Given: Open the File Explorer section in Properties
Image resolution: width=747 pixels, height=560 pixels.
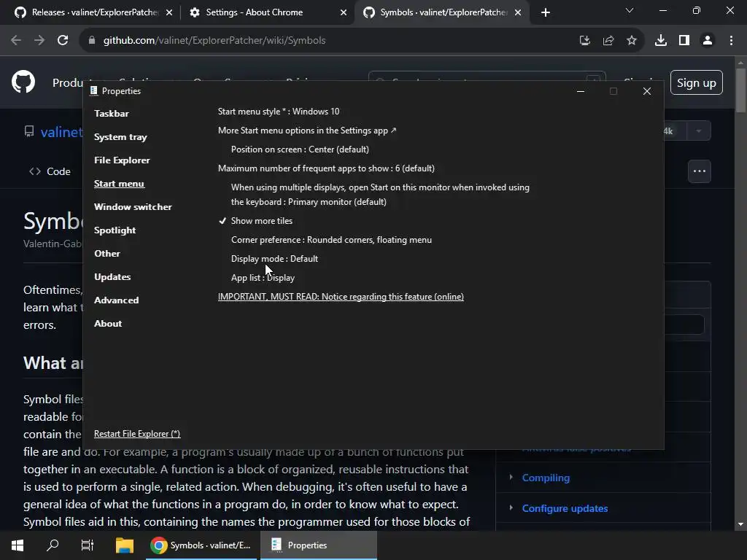Looking at the screenshot, I should coord(122,160).
